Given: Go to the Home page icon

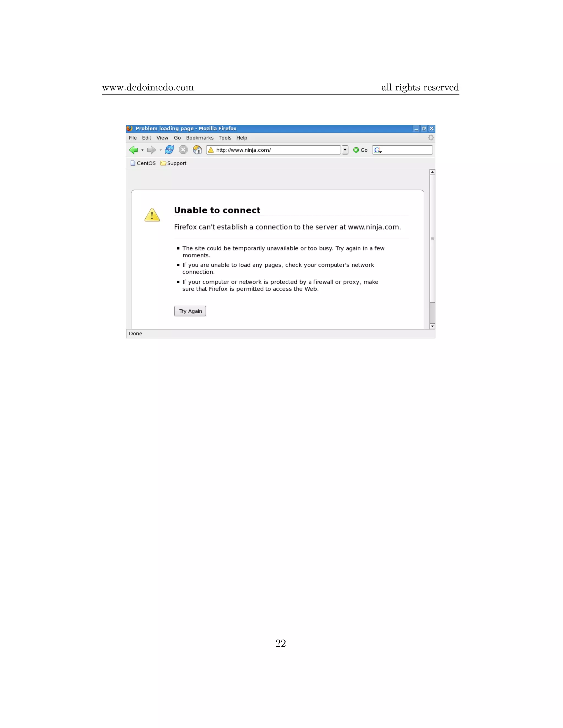Looking at the screenshot, I should click(x=197, y=150).
